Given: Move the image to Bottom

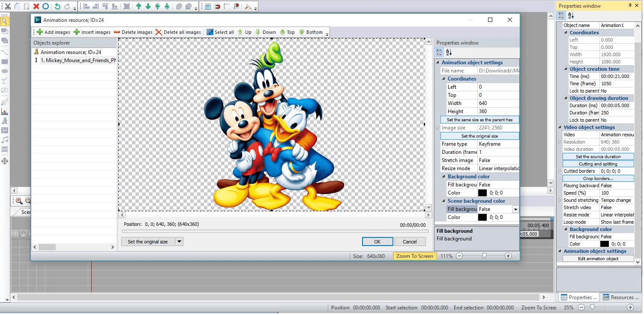Looking at the screenshot, I should pos(311,32).
